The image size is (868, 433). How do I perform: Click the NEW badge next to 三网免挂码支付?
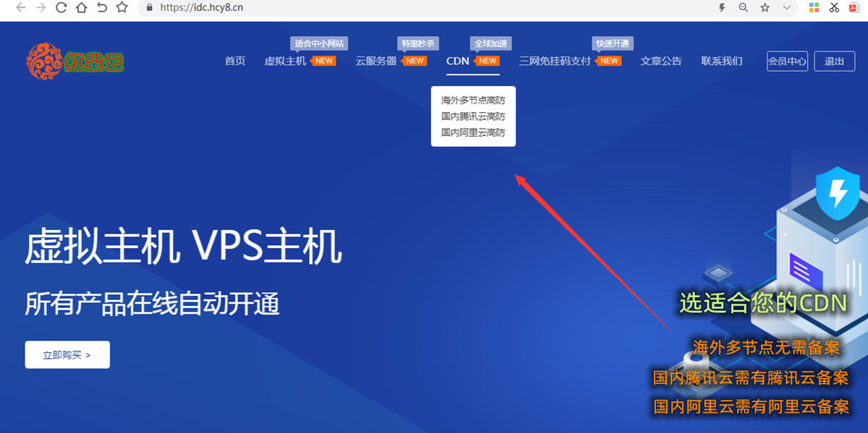[608, 61]
